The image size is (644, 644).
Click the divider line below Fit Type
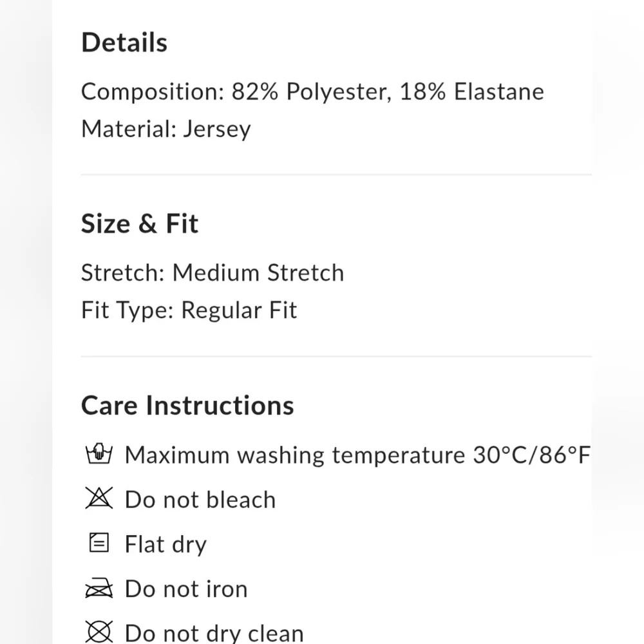click(336, 356)
